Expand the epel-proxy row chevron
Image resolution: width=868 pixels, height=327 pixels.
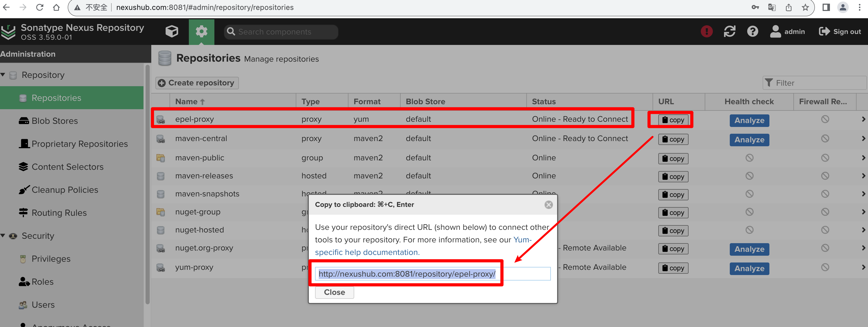(863, 119)
